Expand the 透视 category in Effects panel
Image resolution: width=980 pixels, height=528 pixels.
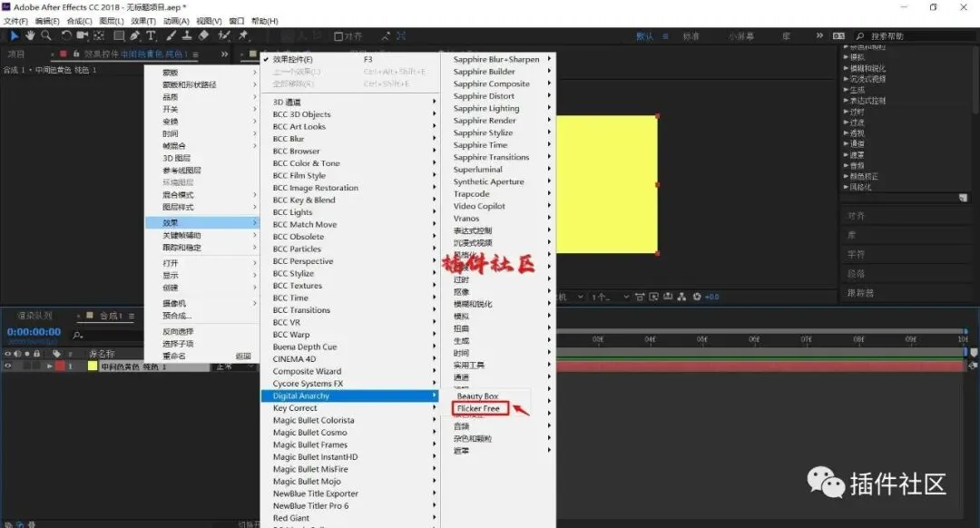tap(846, 133)
